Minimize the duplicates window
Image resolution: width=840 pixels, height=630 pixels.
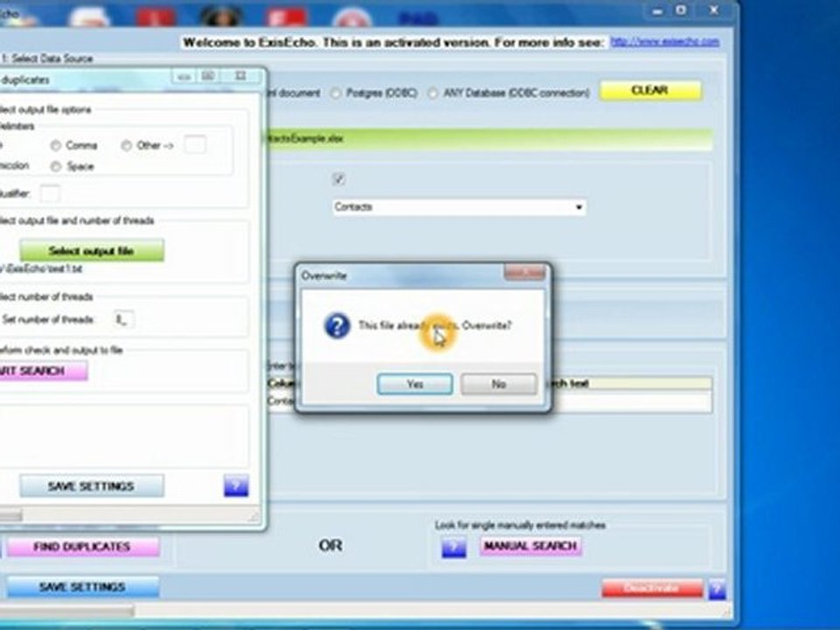pyautogui.click(x=184, y=77)
